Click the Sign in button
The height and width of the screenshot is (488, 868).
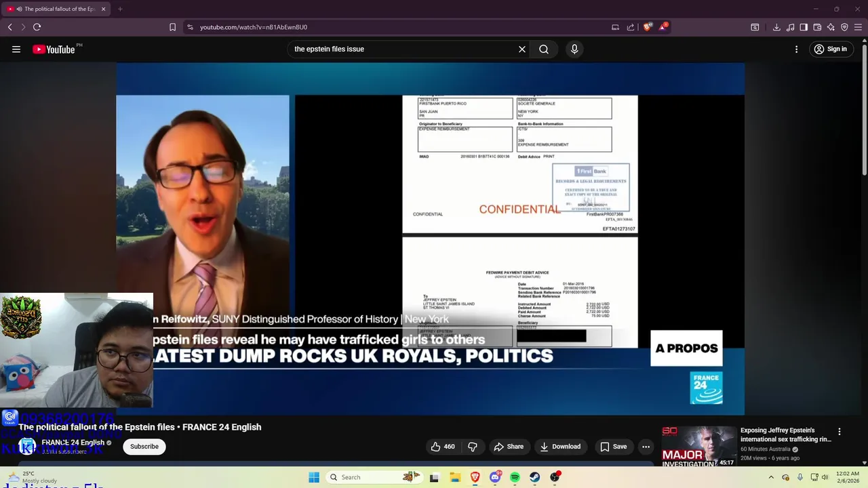click(x=831, y=49)
